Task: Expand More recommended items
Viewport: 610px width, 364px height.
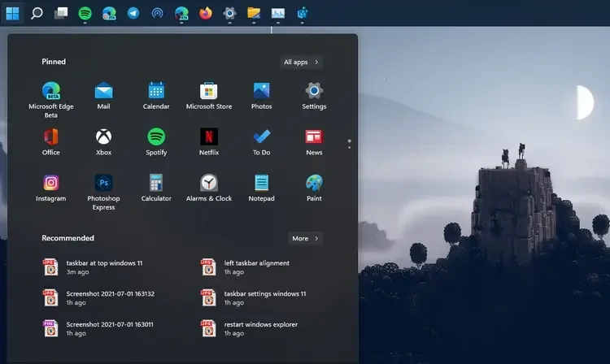Action: tap(305, 238)
